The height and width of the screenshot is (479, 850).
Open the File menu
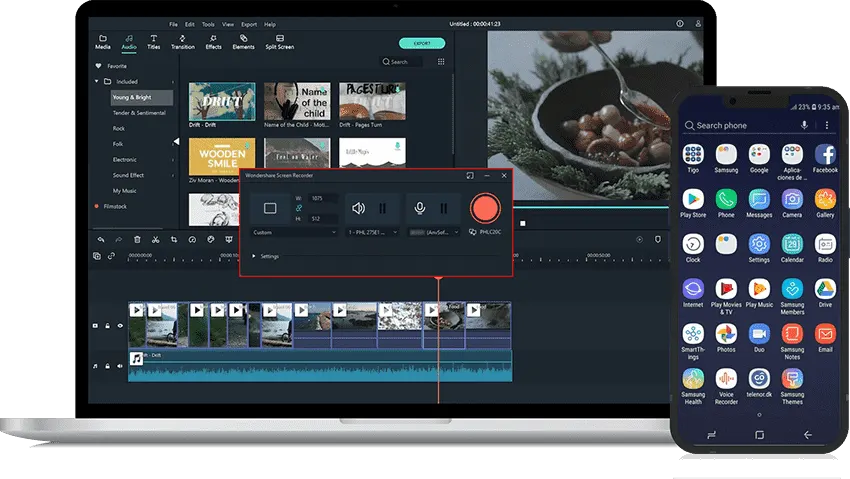[x=173, y=24]
